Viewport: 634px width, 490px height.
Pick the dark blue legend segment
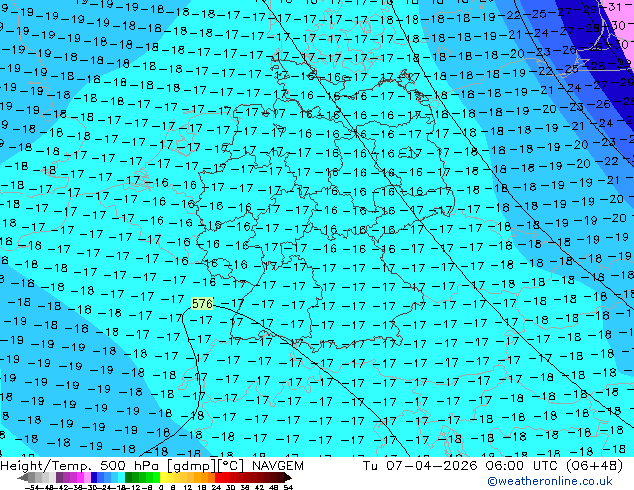[94, 478]
